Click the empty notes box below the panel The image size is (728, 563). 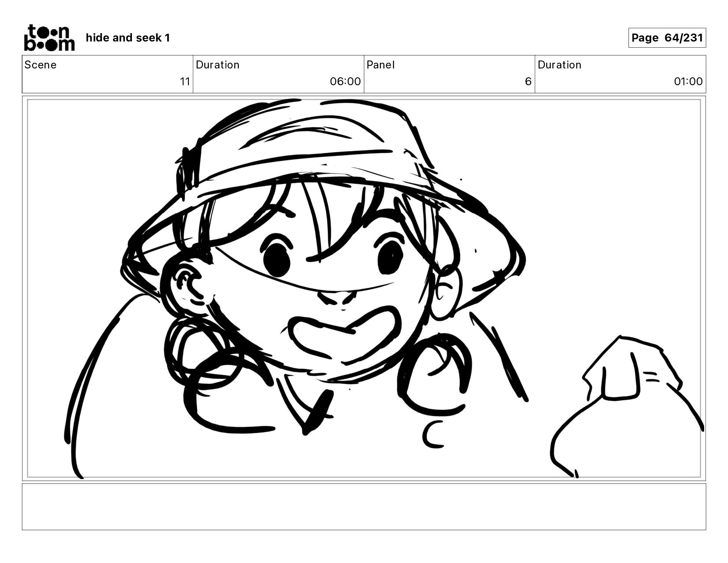[x=364, y=506]
